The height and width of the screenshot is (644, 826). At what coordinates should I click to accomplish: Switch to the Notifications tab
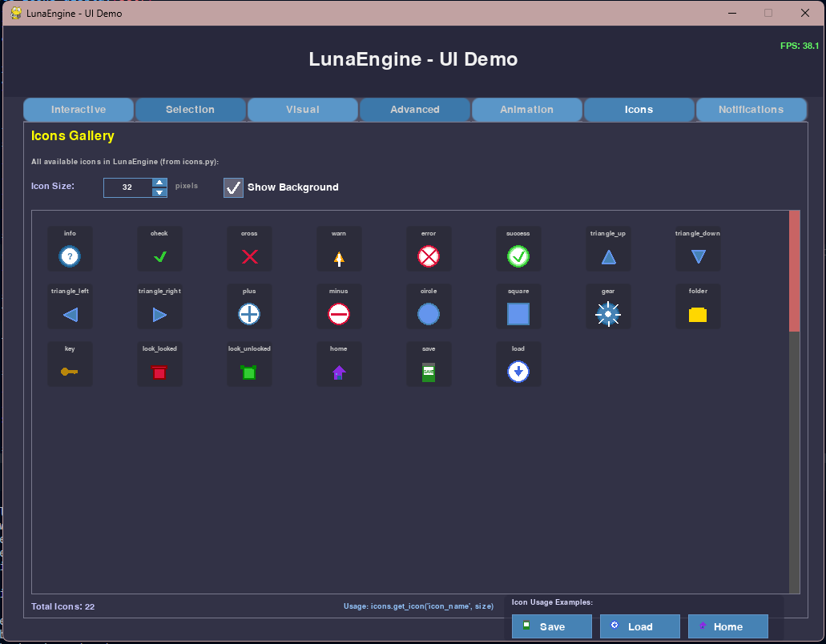[751, 110]
